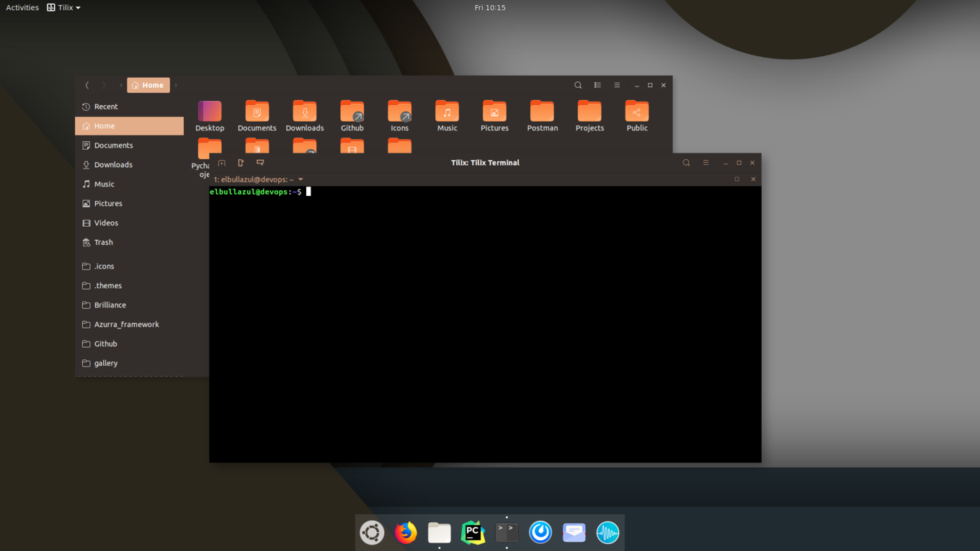Screen dimensions: 980x551
Task: Click the forward arrow in Files toolbar
Action: click(x=104, y=85)
